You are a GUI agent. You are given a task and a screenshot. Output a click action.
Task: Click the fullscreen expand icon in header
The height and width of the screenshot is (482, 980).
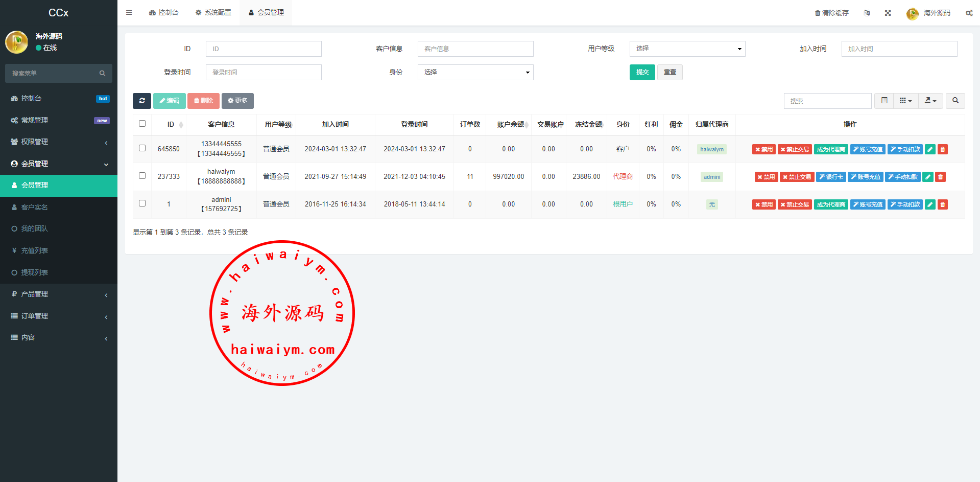(888, 13)
